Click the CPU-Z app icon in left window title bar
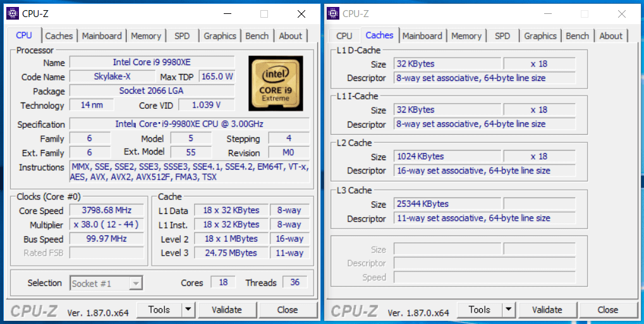This screenshot has height=324, width=644. [x=13, y=13]
